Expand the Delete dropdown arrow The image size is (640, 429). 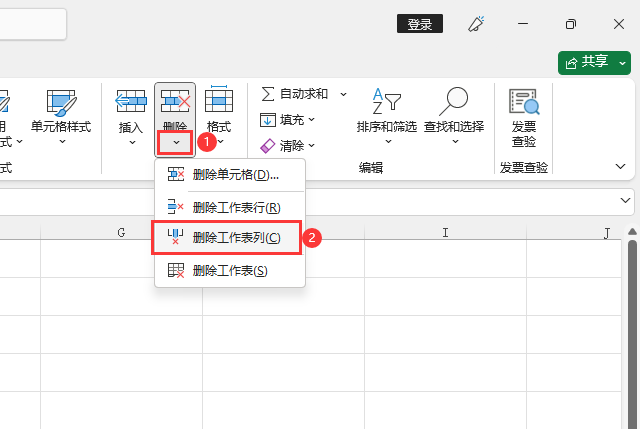point(175,143)
